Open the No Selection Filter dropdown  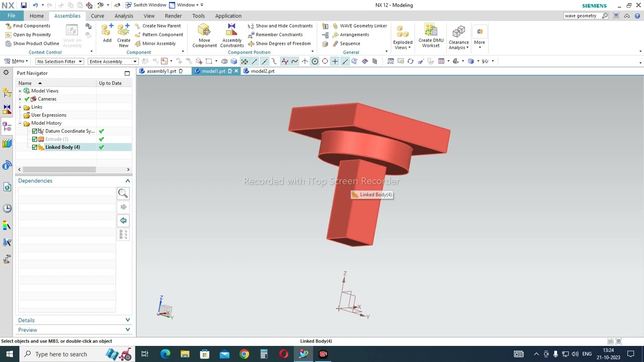point(59,61)
